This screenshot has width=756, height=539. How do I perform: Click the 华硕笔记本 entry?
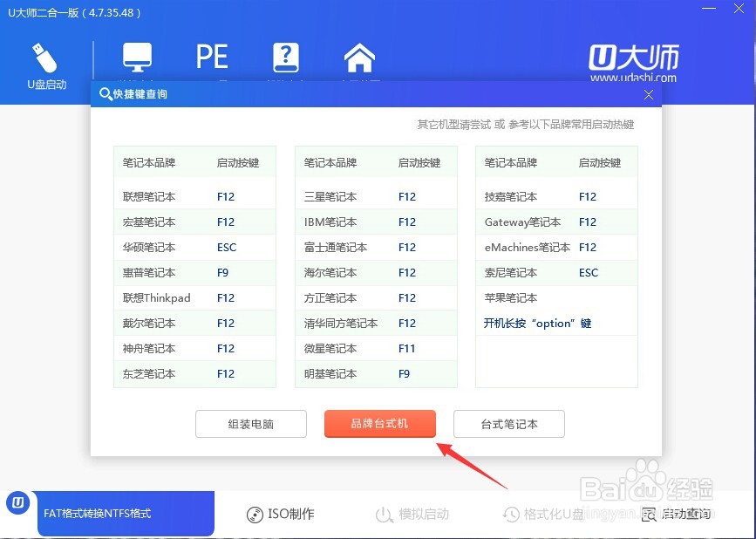[148, 248]
